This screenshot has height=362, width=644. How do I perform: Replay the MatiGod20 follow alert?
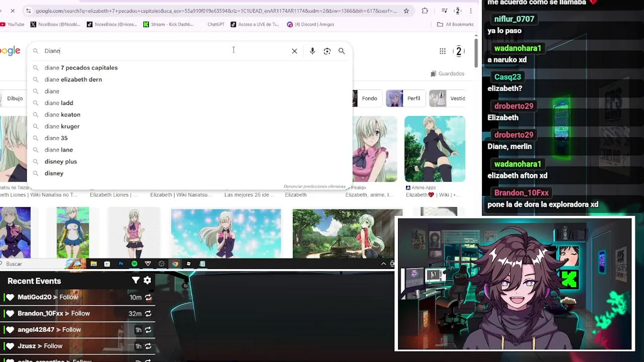pos(148,298)
